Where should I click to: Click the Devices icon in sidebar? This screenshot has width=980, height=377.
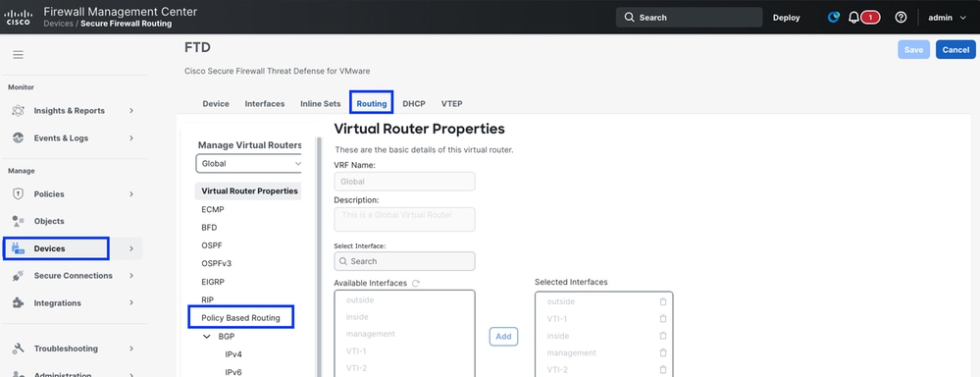tap(18, 248)
